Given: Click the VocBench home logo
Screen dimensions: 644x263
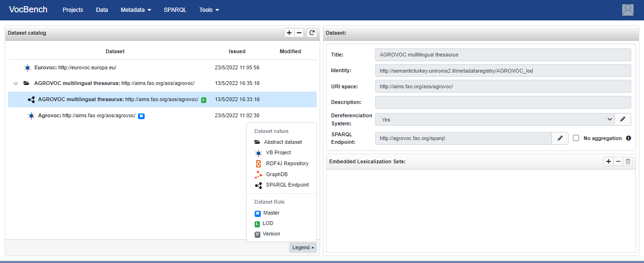Looking at the screenshot, I should coord(28,9).
